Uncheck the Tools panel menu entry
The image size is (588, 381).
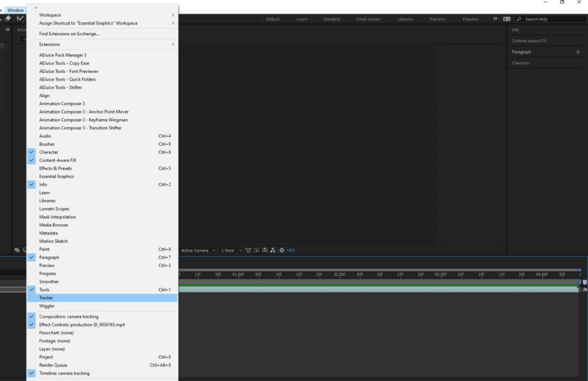click(44, 290)
